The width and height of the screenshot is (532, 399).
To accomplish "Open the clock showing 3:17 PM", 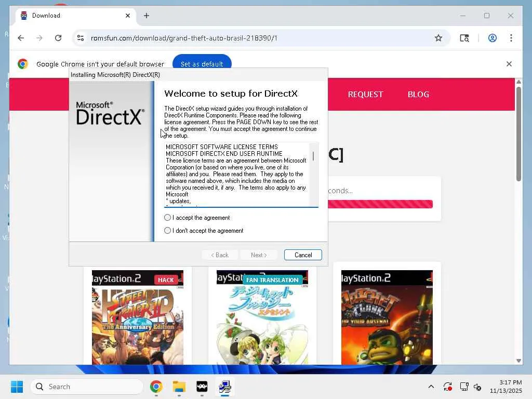I will point(506,387).
